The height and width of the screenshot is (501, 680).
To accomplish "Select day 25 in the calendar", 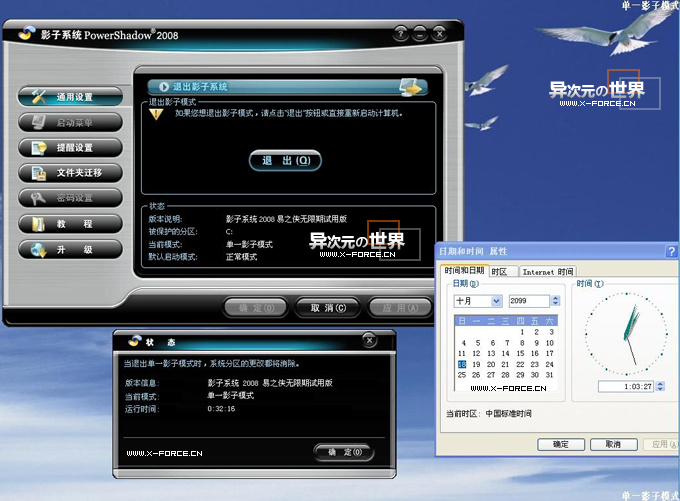I will pos(462,375).
